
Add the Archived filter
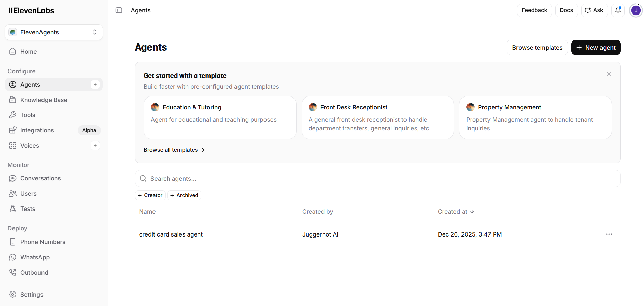[x=184, y=195]
